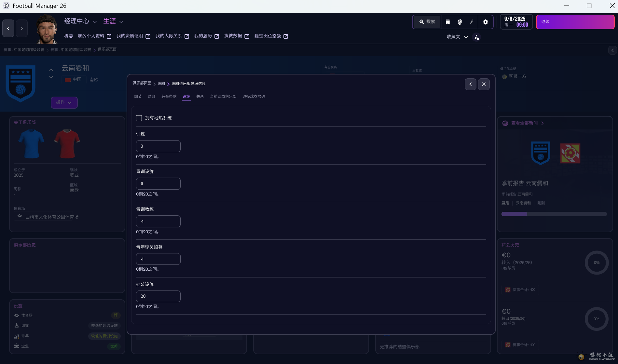Go back with the dialog's back arrow
This screenshot has width=618, height=364.
tap(470, 84)
